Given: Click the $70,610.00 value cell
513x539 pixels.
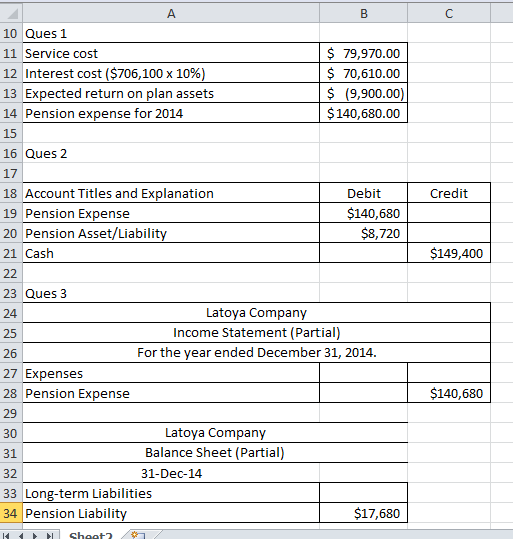Looking at the screenshot, I should pos(363,73).
